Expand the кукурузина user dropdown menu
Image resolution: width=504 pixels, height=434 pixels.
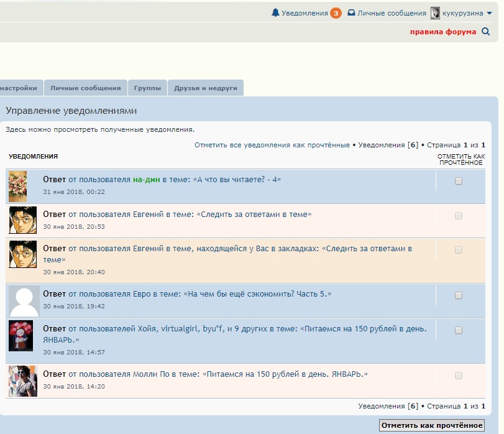coord(489,13)
